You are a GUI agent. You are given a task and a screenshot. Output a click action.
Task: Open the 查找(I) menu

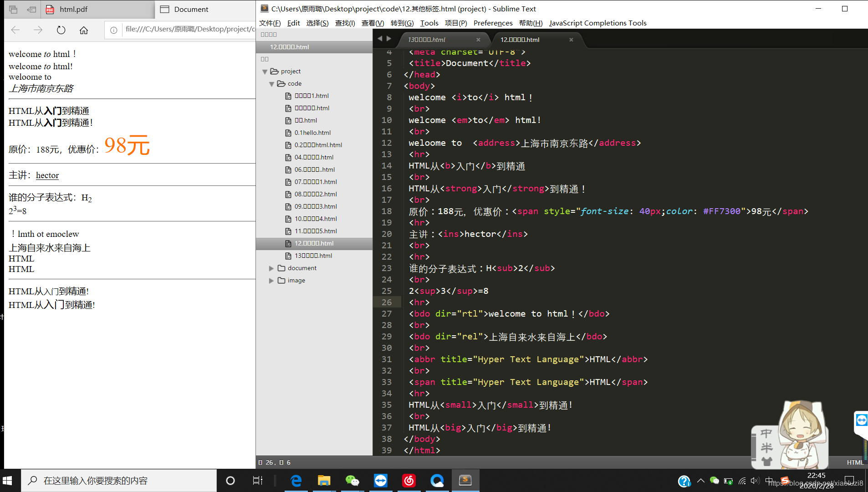(345, 23)
